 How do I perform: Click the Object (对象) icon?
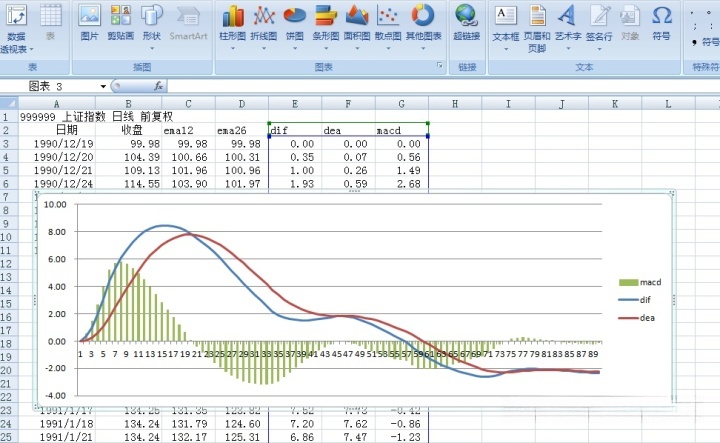630,22
